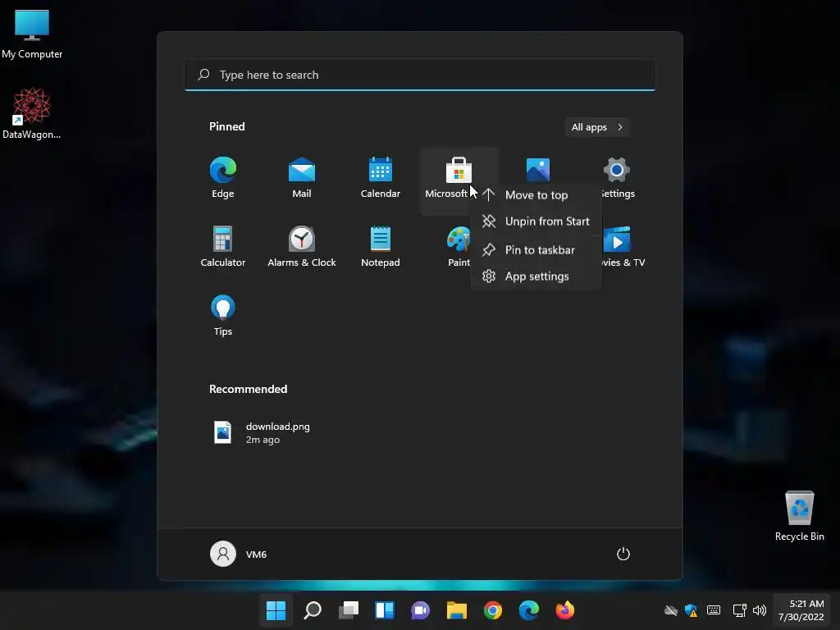
Task: Open App settings from context menu
Action: tap(536, 276)
